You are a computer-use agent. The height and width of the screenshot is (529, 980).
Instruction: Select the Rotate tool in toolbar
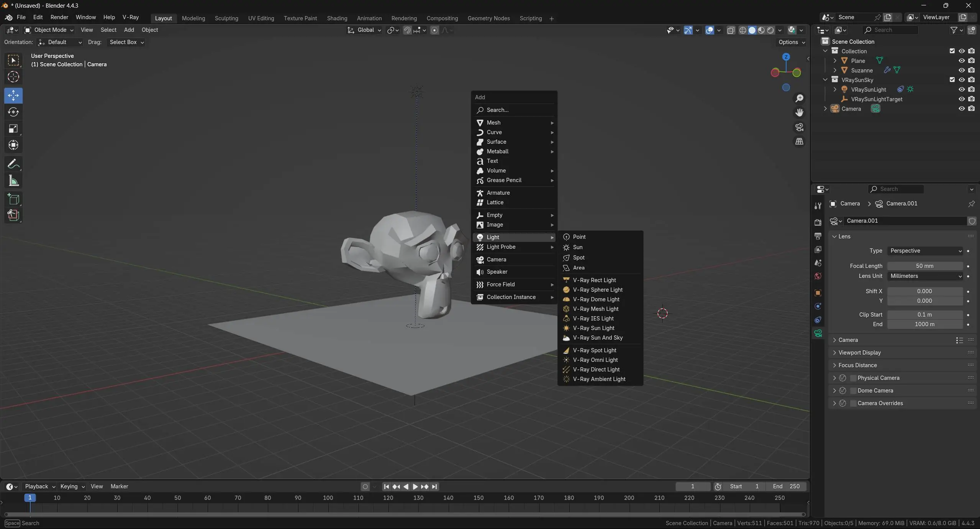point(13,112)
